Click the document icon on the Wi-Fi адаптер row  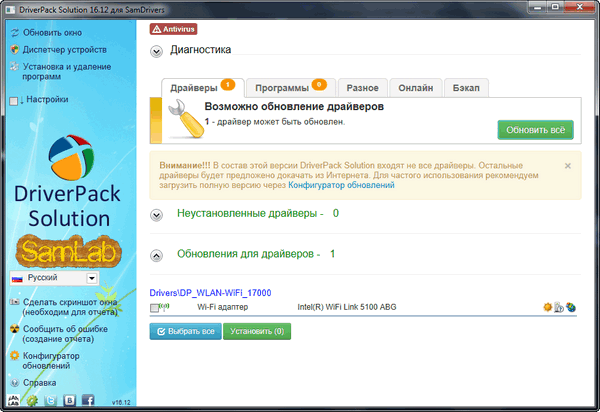[559, 307]
